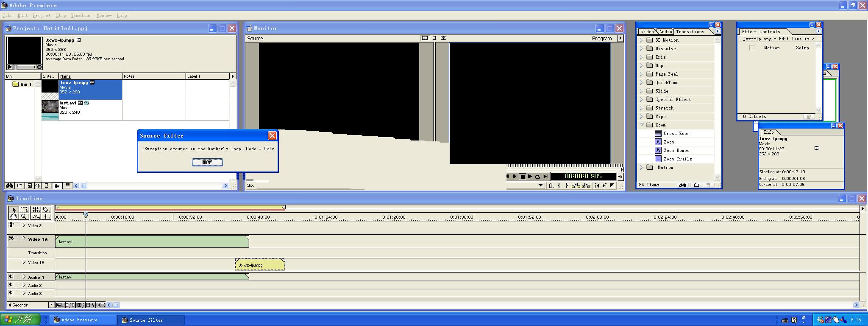Click the Windows Start button
The image size is (868, 326).
[20, 320]
